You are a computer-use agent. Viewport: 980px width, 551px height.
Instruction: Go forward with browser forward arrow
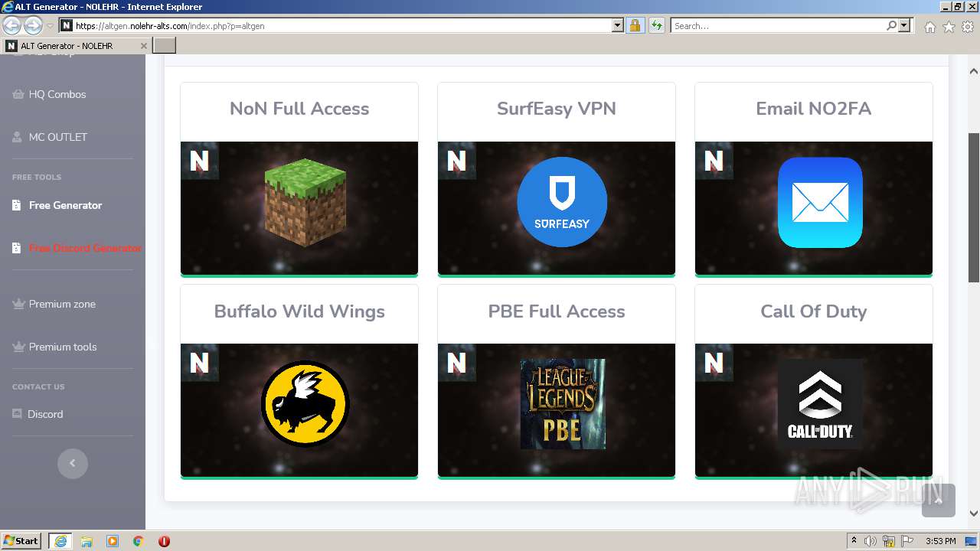pos(33,25)
